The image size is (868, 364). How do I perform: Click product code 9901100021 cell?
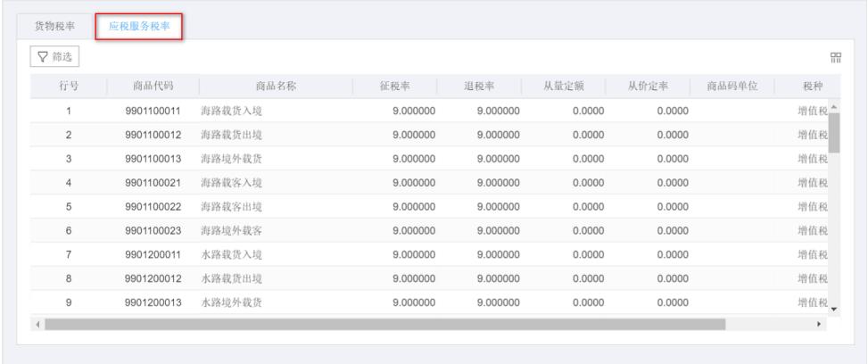[x=153, y=182]
